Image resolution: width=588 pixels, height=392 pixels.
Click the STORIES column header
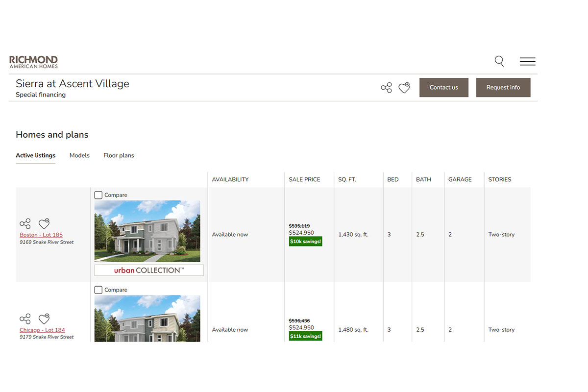pyautogui.click(x=500, y=179)
